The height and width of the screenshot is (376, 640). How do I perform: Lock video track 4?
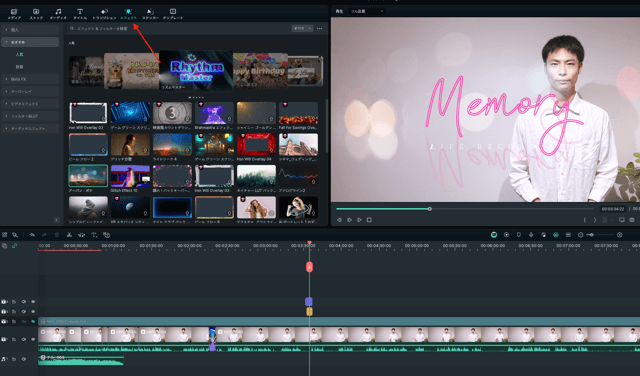click(14, 302)
